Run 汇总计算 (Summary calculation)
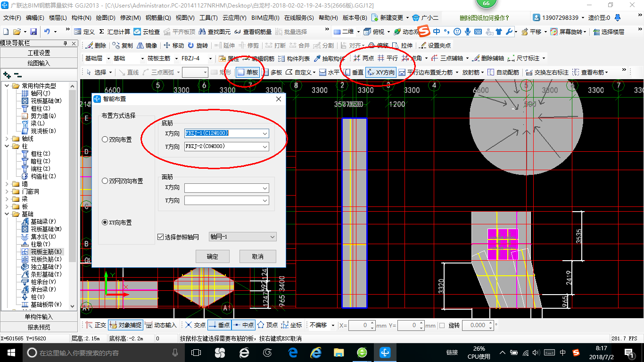The width and height of the screenshot is (644, 362). click(x=115, y=32)
